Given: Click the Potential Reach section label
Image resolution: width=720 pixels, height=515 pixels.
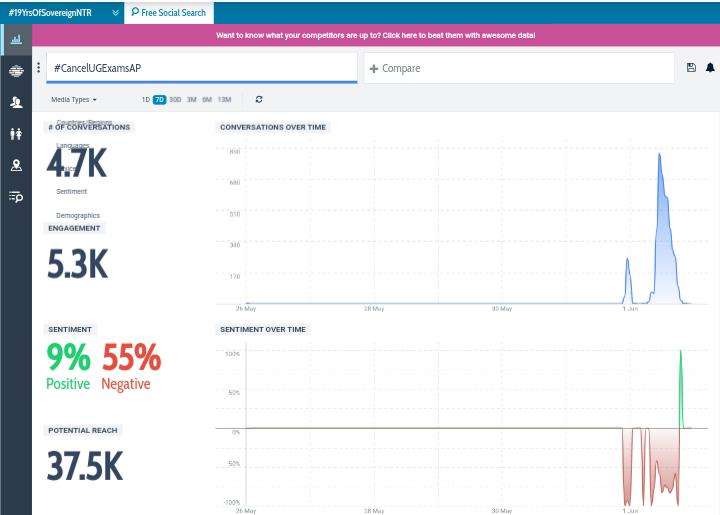Looking at the screenshot, I should tap(83, 430).
